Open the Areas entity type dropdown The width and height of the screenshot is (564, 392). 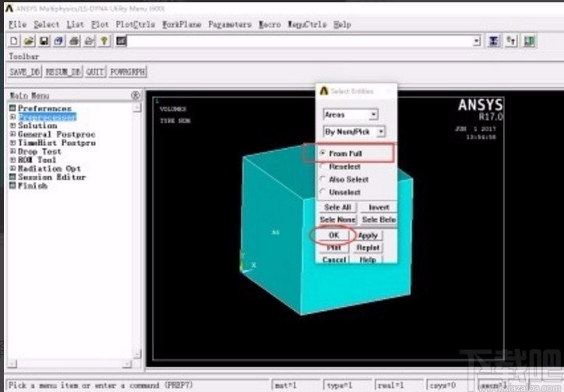pos(374,115)
